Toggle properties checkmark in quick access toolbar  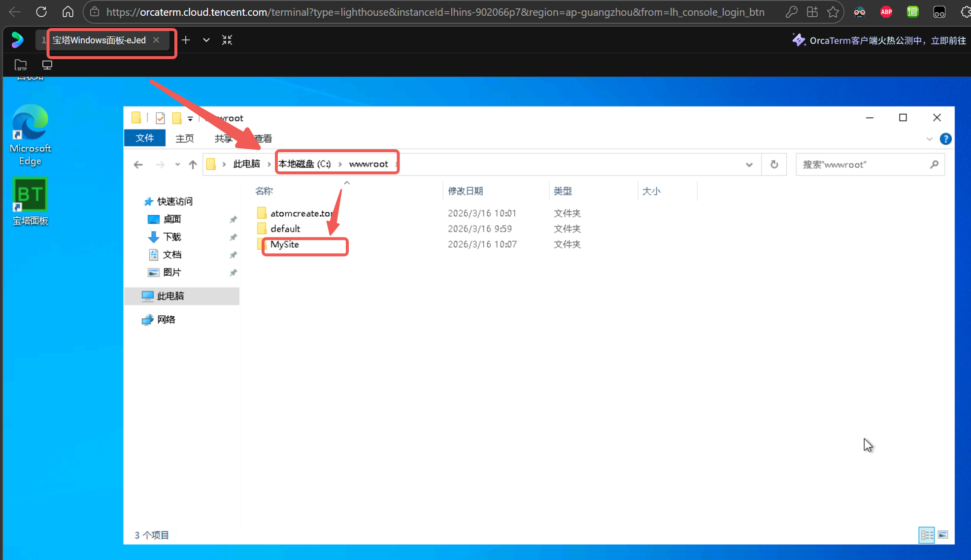(x=160, y=118)
